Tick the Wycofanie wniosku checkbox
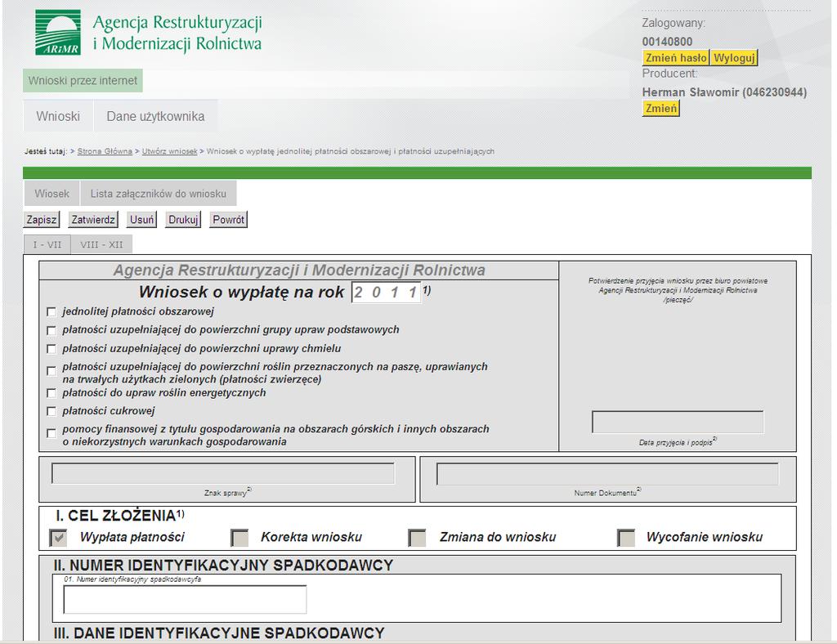The width and height of the screenshot is (837, 644). click(625, 537)
